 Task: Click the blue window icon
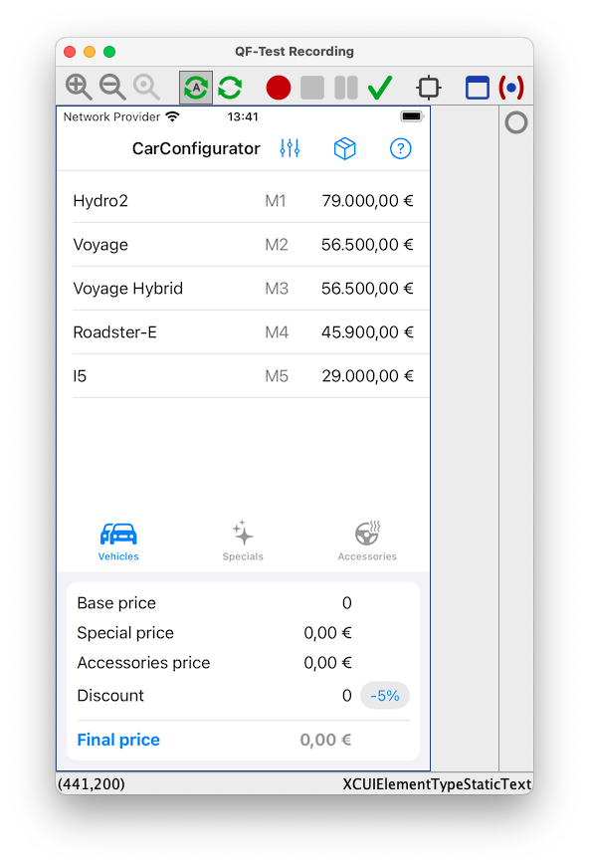[478, 88]
